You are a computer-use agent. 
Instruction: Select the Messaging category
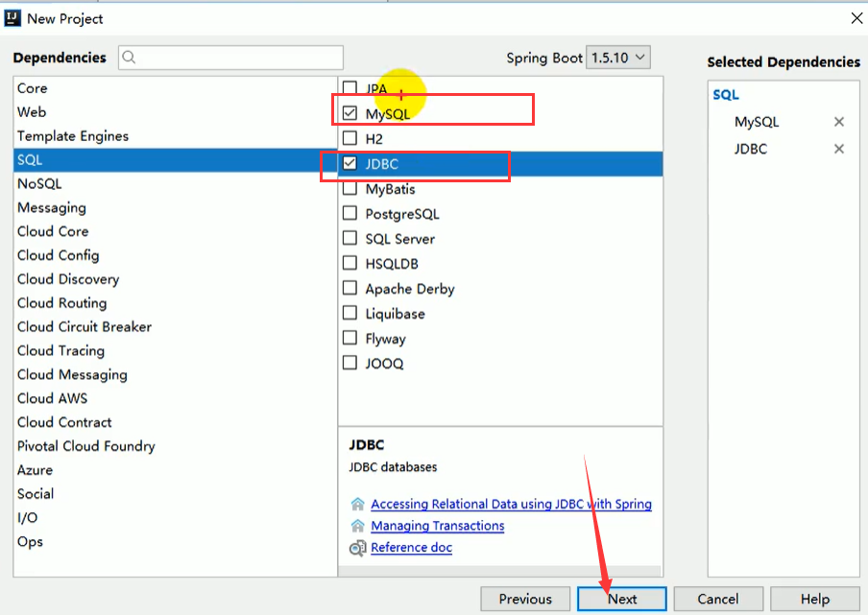[175, 207]
